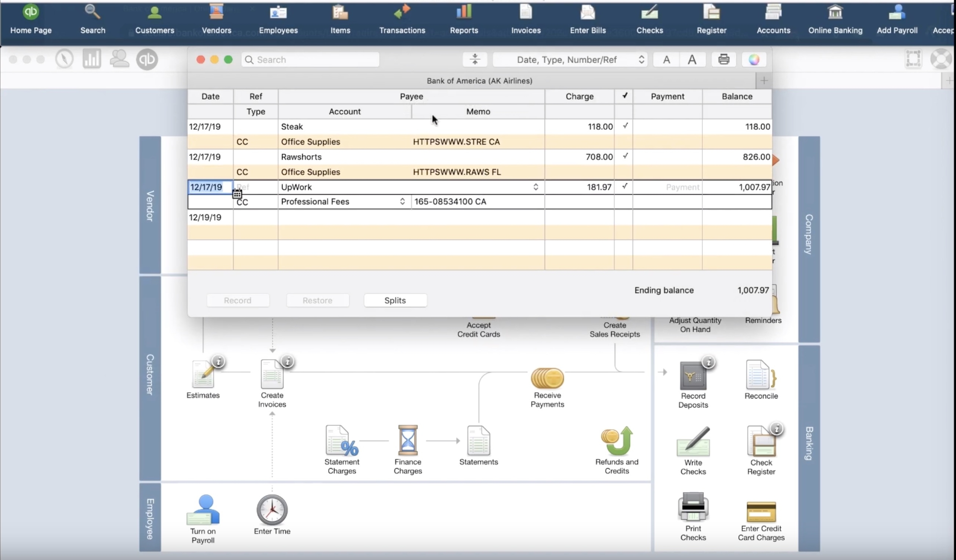Toggle cleared checkmark for Steak charge
The image size is (956, 560).
click(x=625, y=126)
